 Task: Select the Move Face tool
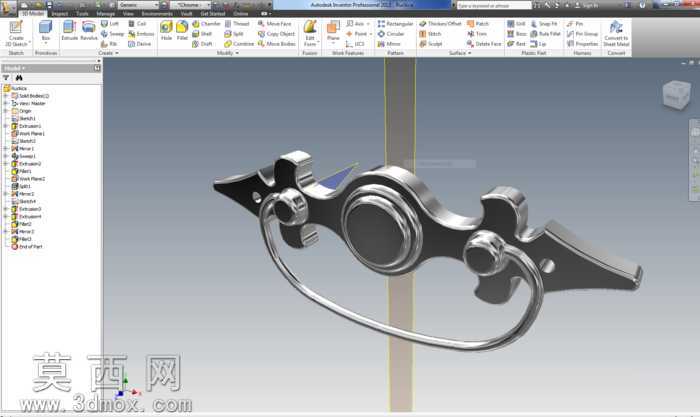[x=275, y=24]
